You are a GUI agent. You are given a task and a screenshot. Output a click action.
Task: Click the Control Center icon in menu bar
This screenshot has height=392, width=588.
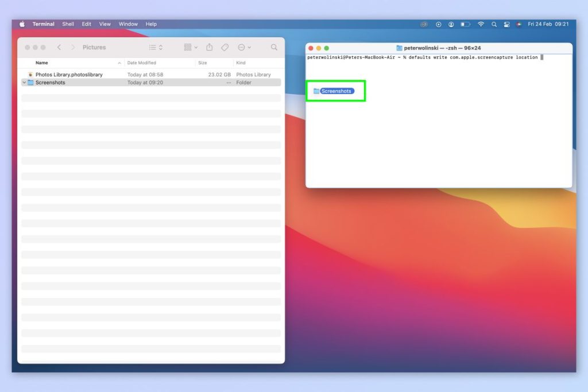(x=508, y=24)
